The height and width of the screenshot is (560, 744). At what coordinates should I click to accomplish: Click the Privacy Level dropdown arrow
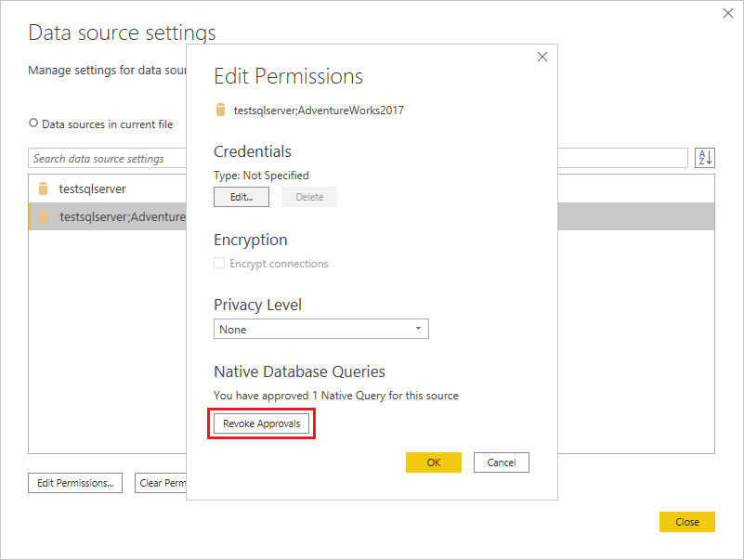point(418,329)
